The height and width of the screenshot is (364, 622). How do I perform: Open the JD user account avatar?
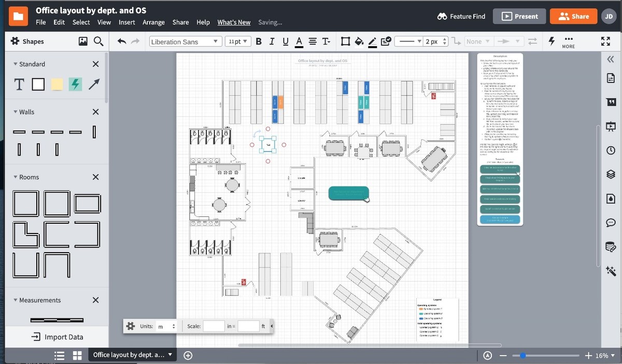click(x=609, y=17)
